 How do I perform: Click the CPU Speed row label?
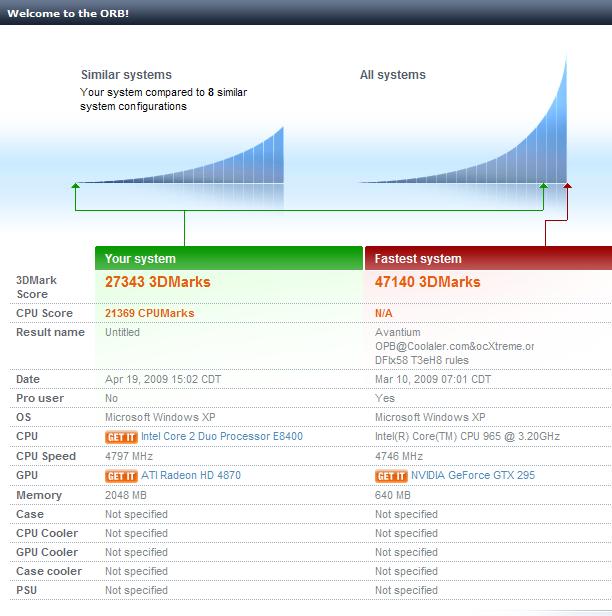coord(46,456)
